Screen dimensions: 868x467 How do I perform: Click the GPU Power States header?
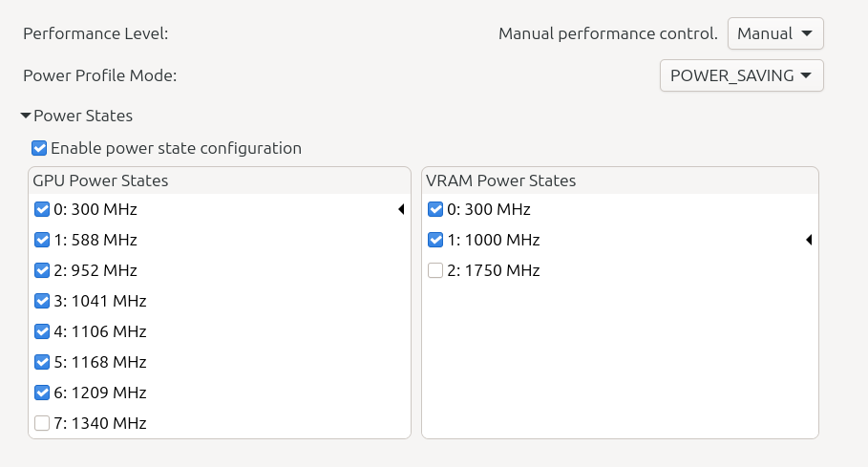pyautogui.click(x=100, y=180)
